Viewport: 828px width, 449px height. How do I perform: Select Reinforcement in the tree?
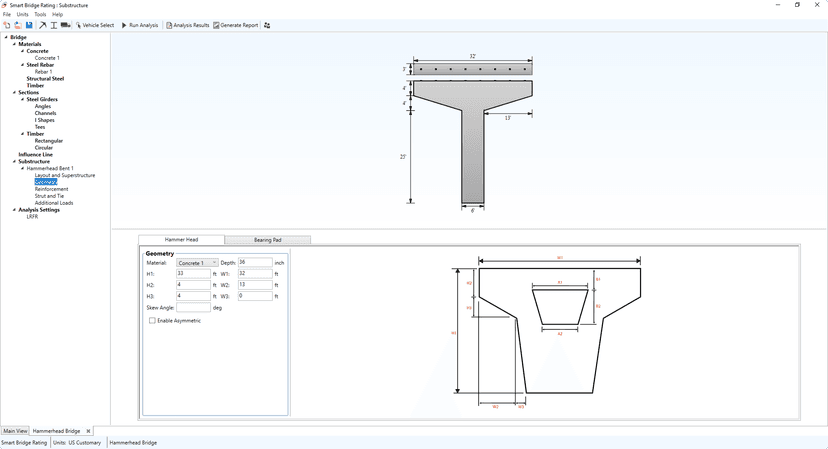[x=51, y=189]
